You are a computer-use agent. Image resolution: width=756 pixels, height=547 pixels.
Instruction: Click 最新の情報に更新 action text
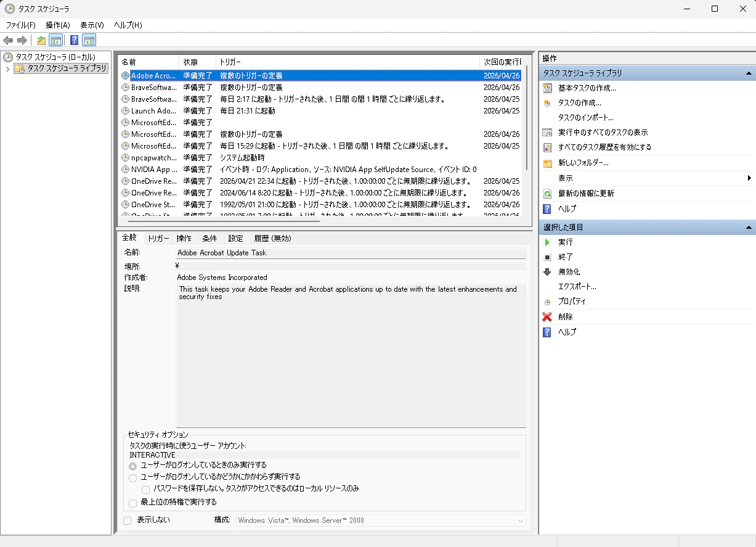coord(586,194)
